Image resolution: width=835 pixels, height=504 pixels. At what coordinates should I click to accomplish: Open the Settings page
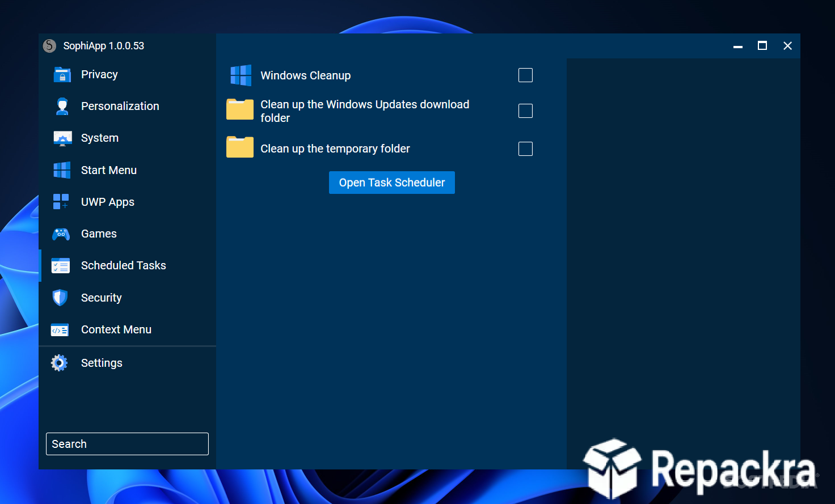(128, 363)
